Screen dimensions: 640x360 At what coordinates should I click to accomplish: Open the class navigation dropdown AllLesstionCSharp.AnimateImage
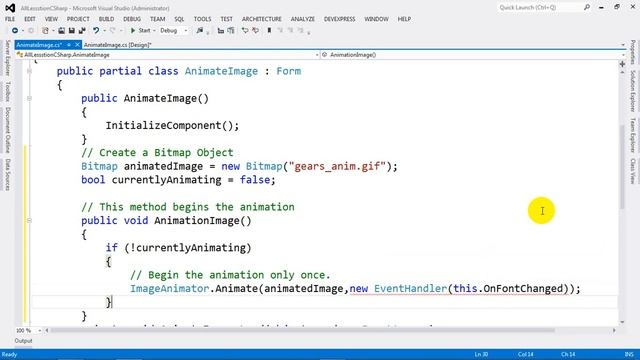click(x=167, y=55)
